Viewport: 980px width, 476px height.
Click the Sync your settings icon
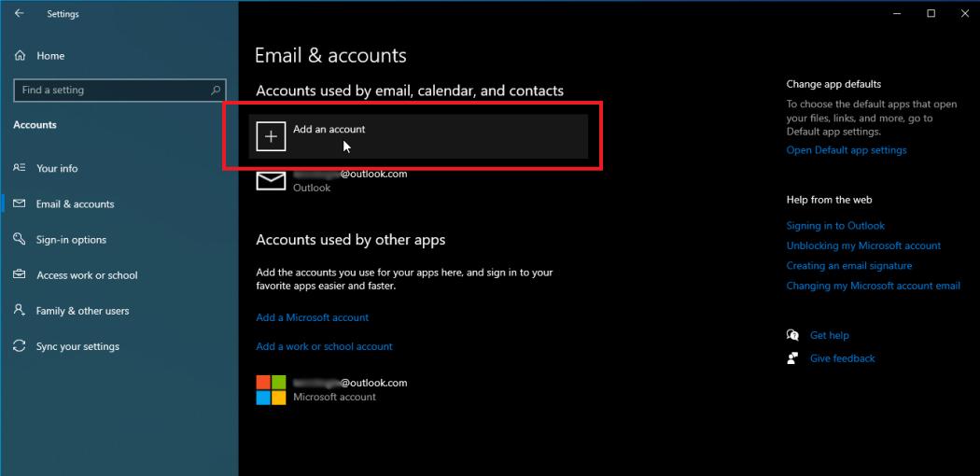point(20,346)
